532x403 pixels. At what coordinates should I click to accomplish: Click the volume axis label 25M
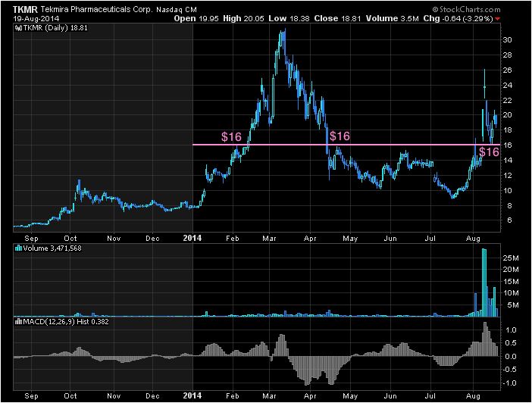click(x=511, y=258)
